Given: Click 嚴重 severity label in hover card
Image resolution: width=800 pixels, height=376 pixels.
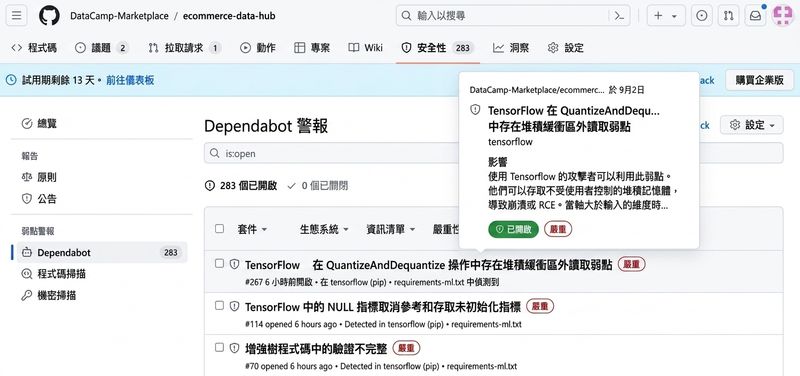Looking at the screenshot, I should click(x=558, y=230).
